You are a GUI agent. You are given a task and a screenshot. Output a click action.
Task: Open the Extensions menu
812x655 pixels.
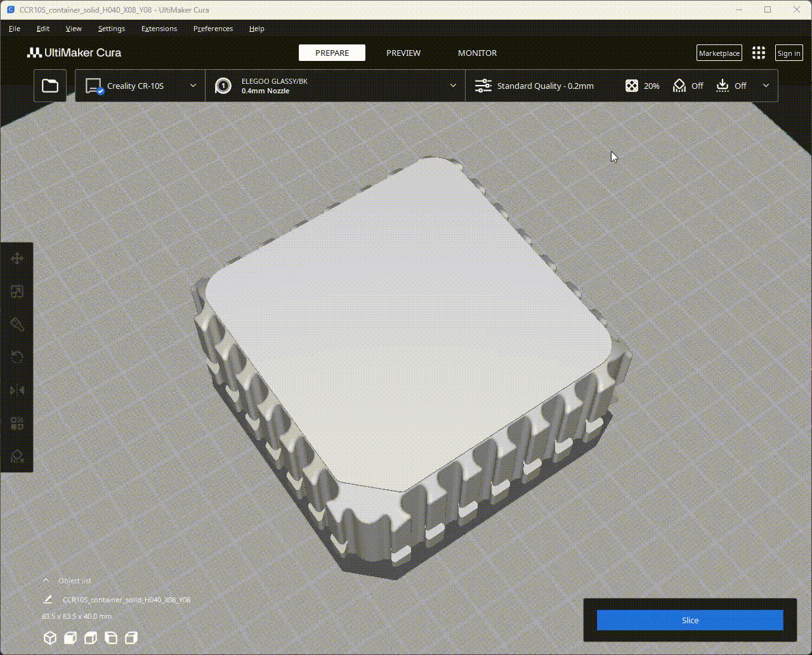pos(159,29)
